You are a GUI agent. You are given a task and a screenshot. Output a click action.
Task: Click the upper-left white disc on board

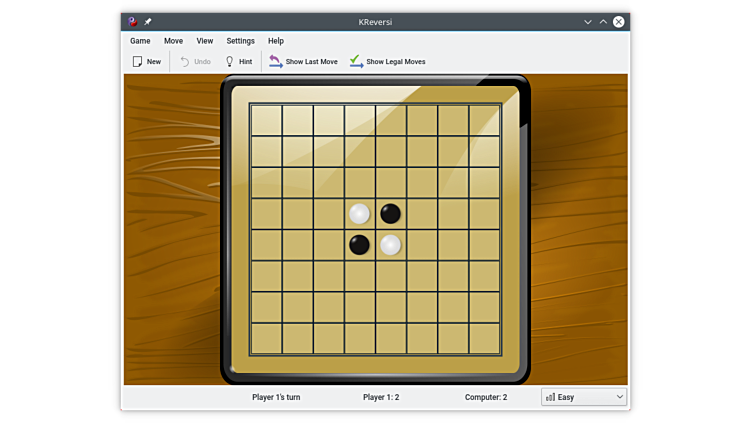360,213
